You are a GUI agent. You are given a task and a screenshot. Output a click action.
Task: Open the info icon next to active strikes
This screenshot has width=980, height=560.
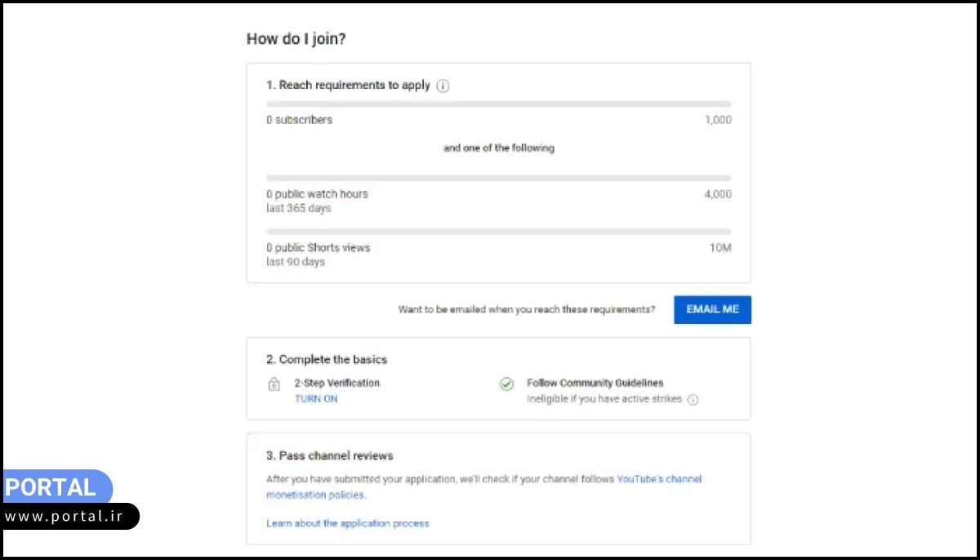tap(693, 400)
